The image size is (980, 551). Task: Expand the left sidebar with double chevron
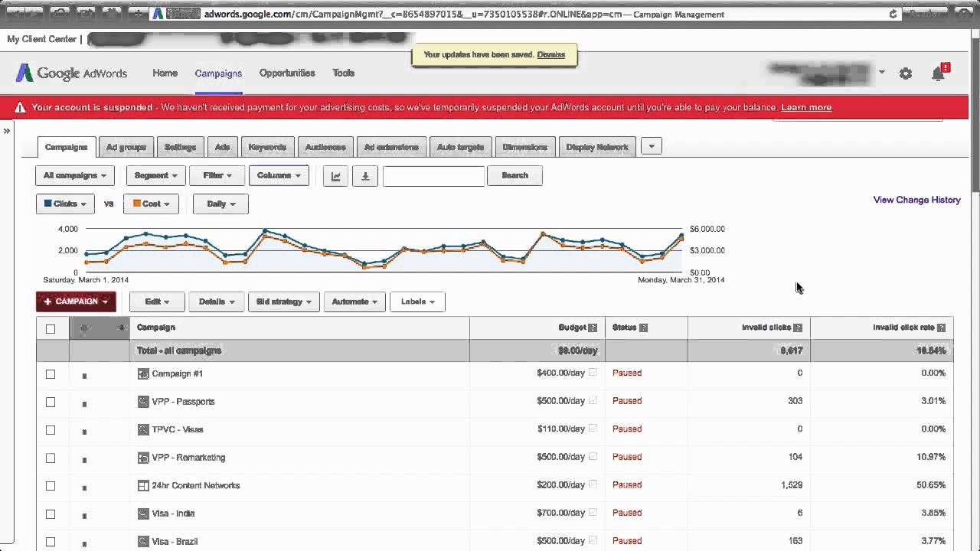pyautogui.click(x=6, y=131)
